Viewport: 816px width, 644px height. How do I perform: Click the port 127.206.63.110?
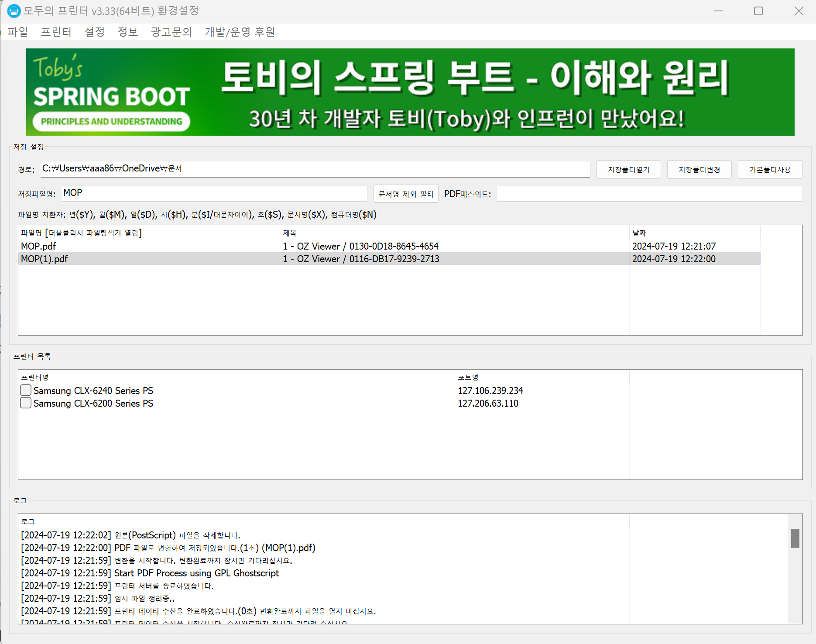488,403
